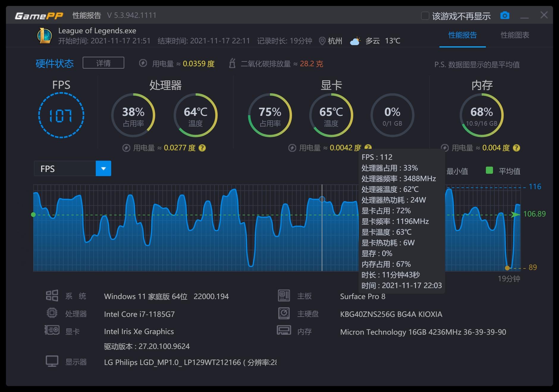Click the location pin beside 杭州
This screenshot has height=392, width=559.
pos(322,41)
